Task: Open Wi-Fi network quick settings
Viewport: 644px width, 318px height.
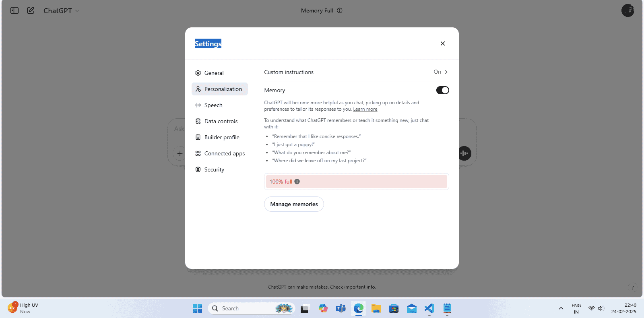Action: click(x=591, y=308)
